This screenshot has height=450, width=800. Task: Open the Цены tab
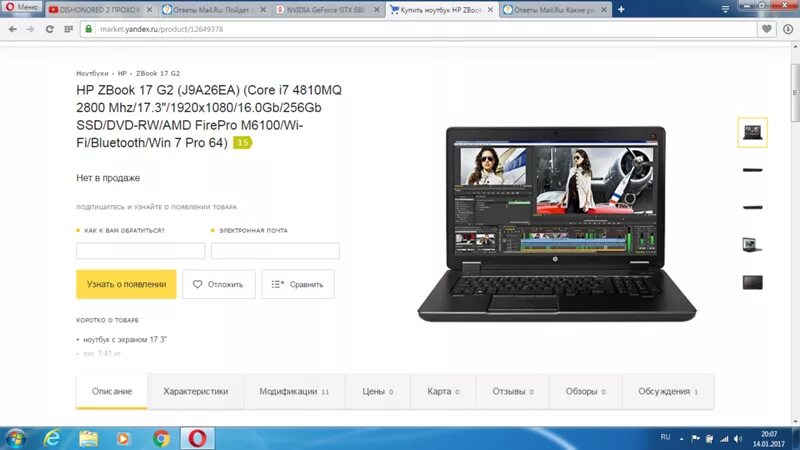pyautogui.click(x=378, y=391)
